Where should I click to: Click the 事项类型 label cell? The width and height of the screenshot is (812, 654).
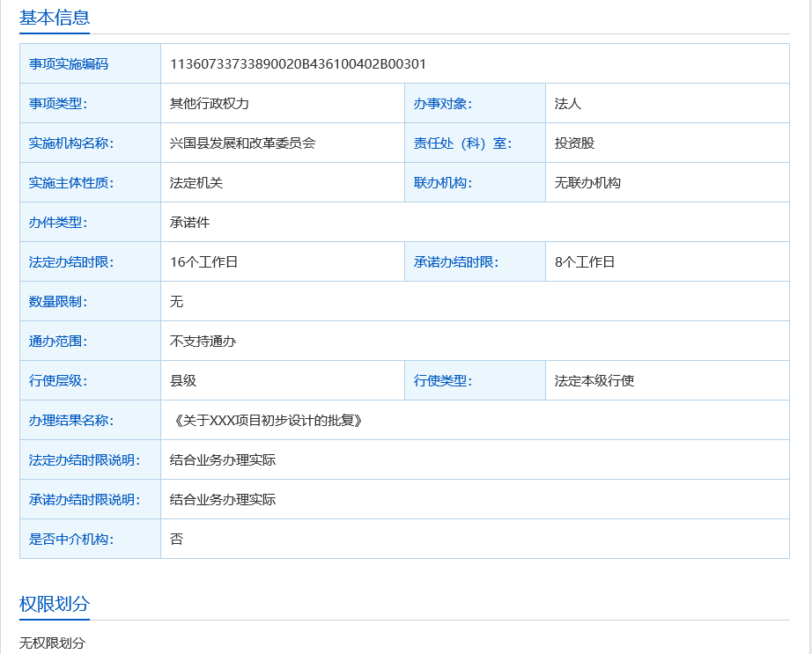click(x=58, y=103)
